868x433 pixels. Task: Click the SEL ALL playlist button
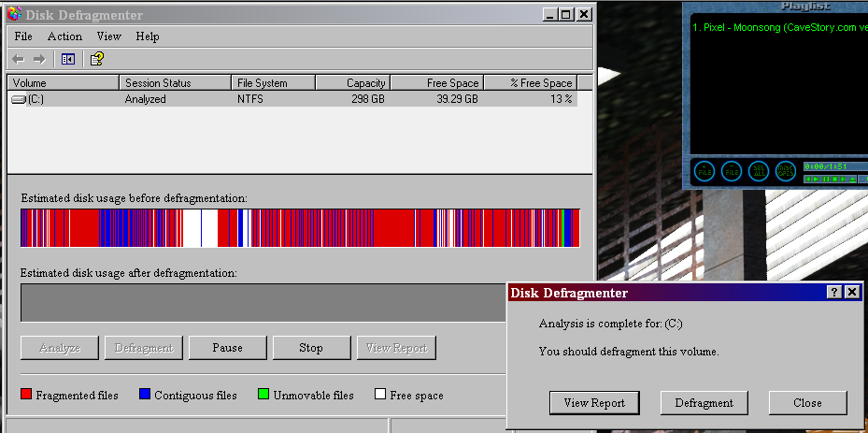[759, 171]
